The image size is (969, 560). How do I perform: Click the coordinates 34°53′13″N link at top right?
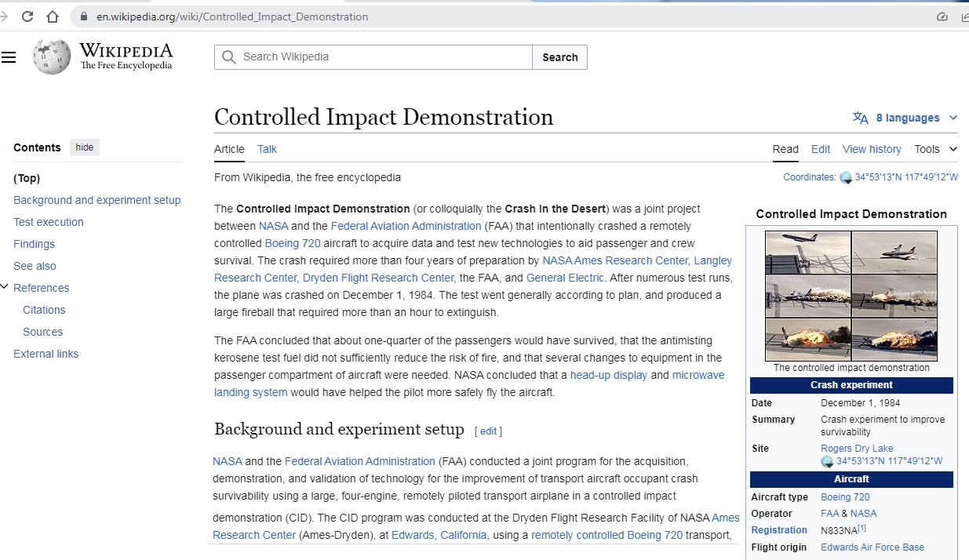pyautogui.click(x=906, y=177)
